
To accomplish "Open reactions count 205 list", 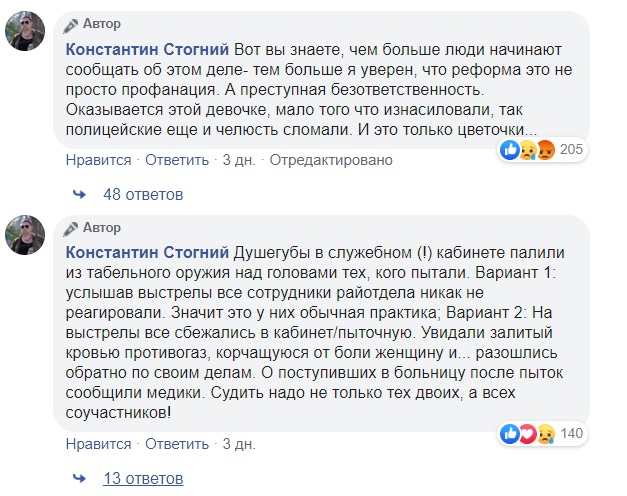I will click(x=572, y=150).
